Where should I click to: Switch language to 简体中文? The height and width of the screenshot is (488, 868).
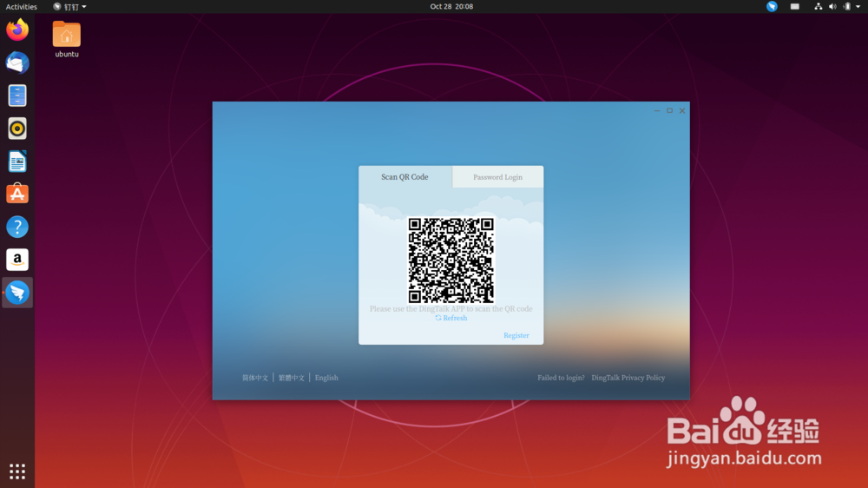click(x=255, y=378)
